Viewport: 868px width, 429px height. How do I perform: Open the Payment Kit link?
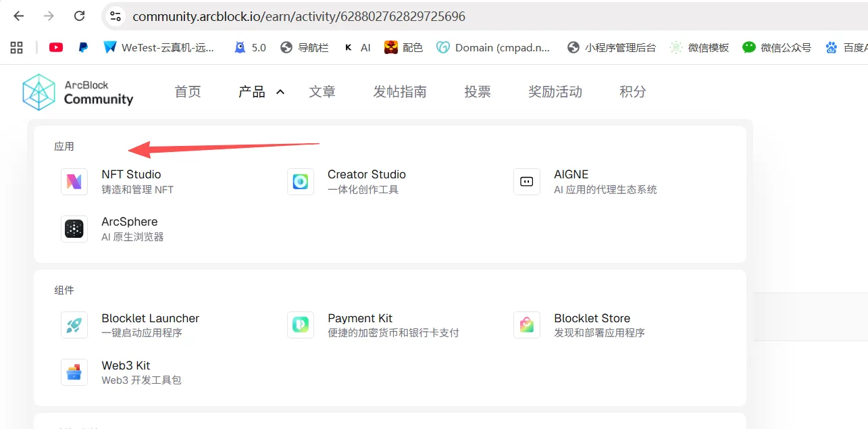(360, 318)
